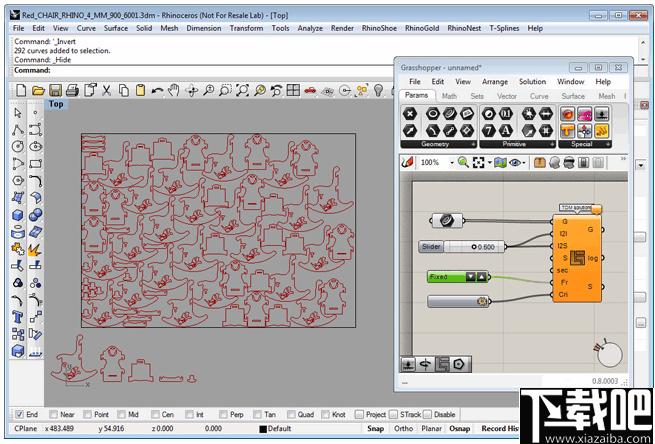Click the Slider 0.500 number slider
Screen dimensions: 655x444
coord(462,247)
